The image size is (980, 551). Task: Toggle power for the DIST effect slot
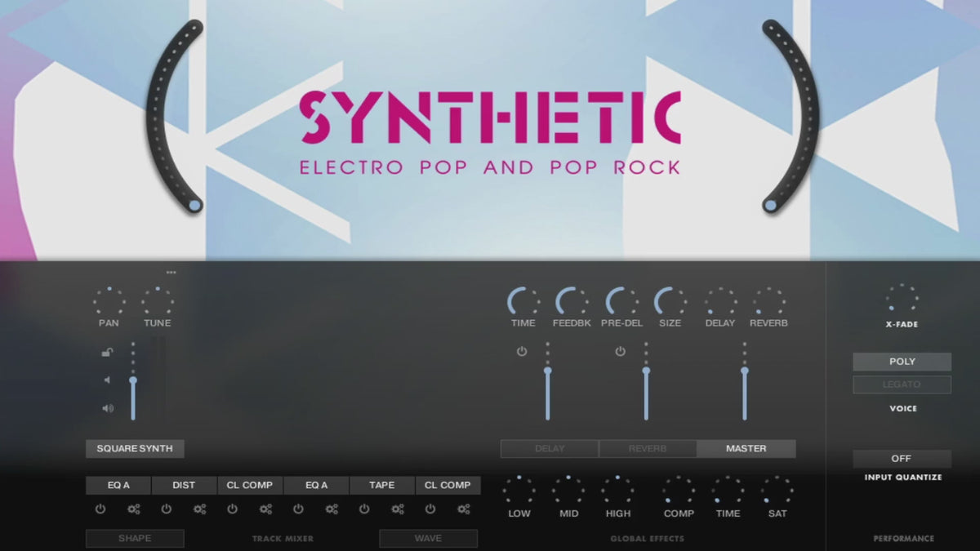coord(167,509)
